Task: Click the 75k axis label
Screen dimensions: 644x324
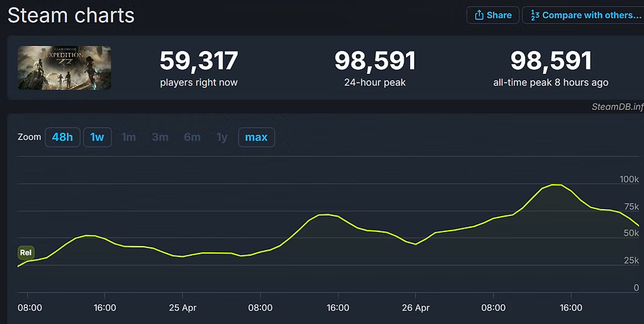Action: pyautogui.click(x=631, y=206)
